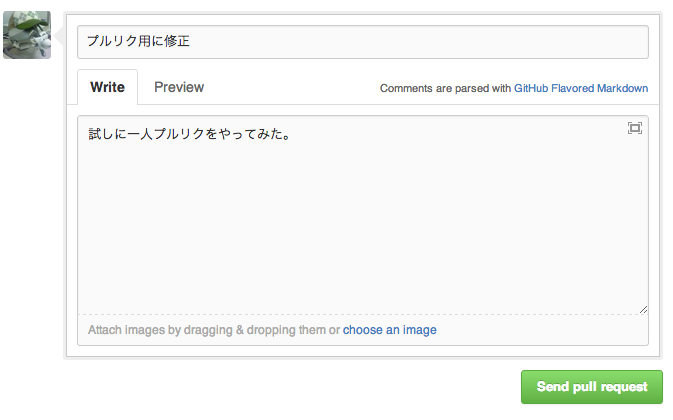Screen dimensions: 673x420
Task: Open zen fullscreen writing mode icon
Action: click(x=634, y=128)
